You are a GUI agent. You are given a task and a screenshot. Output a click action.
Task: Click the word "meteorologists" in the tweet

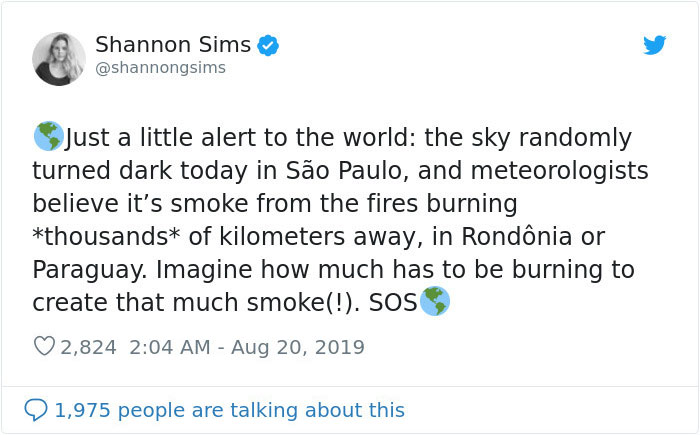(559, 171)
